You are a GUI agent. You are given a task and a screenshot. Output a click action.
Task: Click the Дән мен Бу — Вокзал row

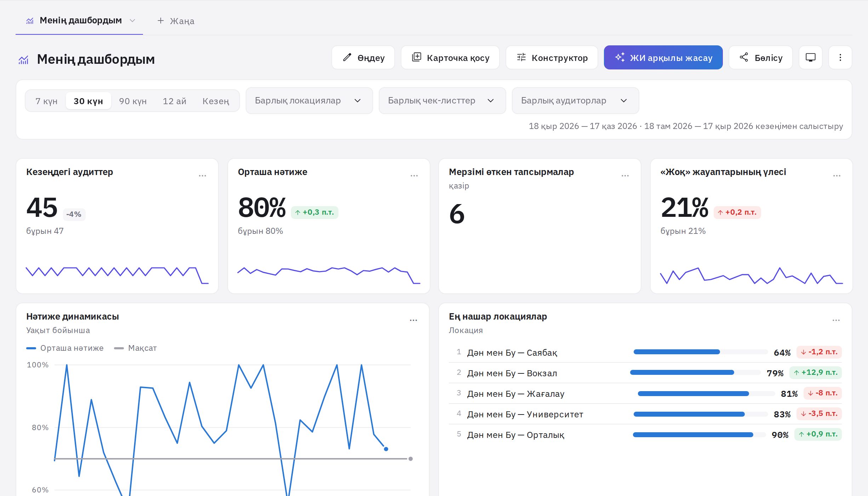645,373
